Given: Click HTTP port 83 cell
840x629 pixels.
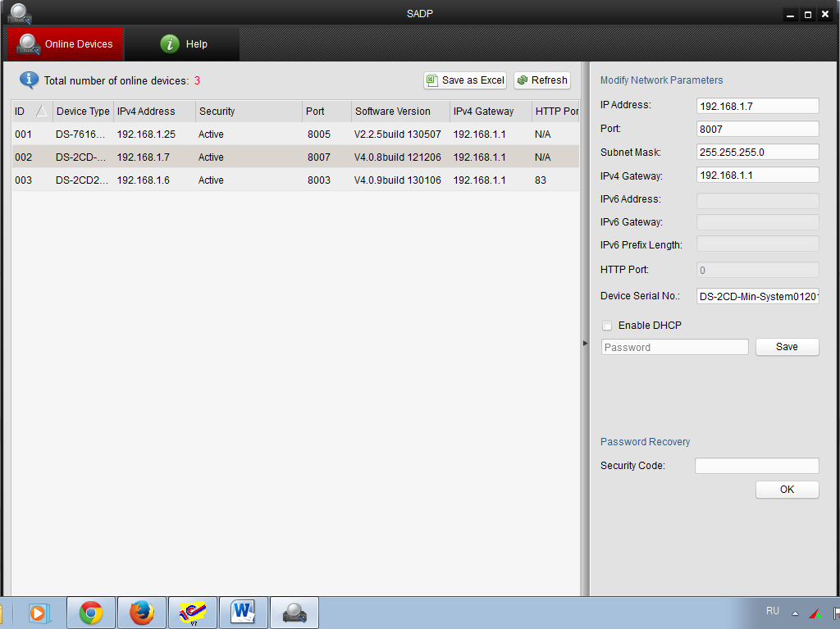Looking at the screenshot, I should tap(541, 180).
